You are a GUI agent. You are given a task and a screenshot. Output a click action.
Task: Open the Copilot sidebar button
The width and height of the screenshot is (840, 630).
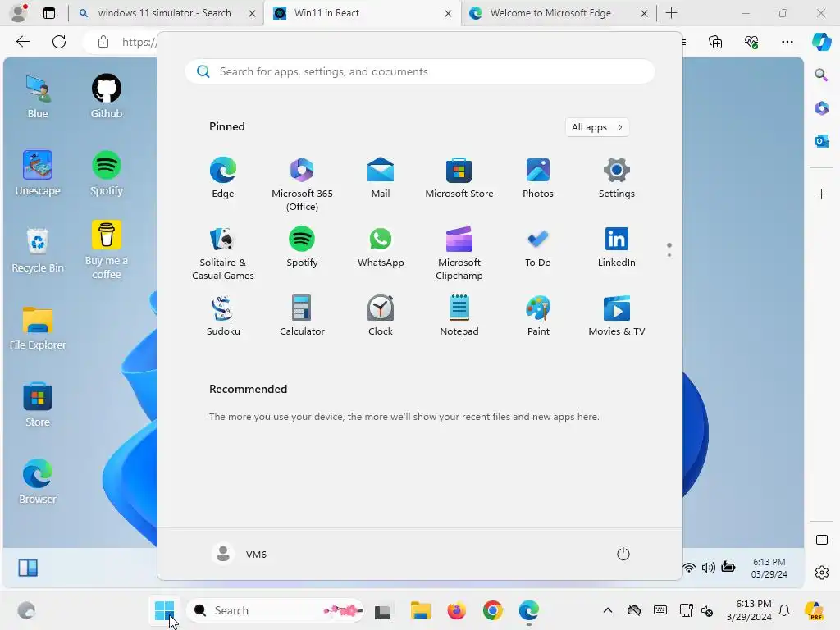click(x=821, y=42)
